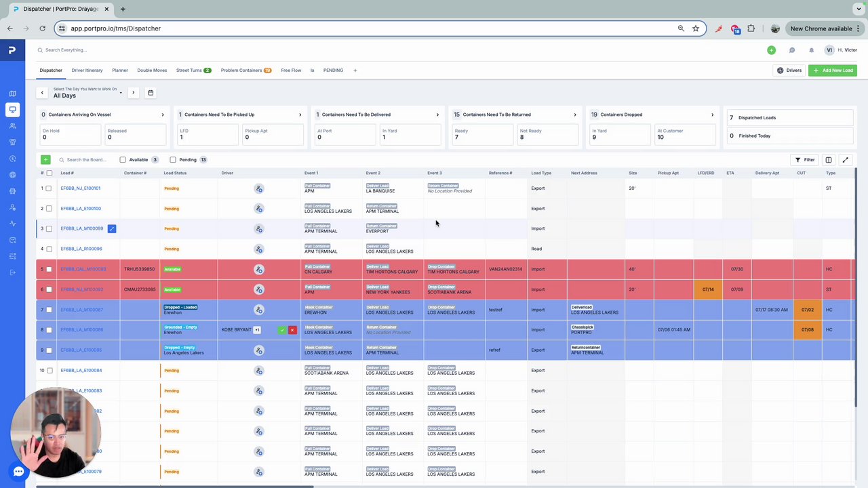This screenshot has width=868, height=488.
Task: Check the row 7 checkbox for EF6BB_LA_M100087
Action: point(49,310)
